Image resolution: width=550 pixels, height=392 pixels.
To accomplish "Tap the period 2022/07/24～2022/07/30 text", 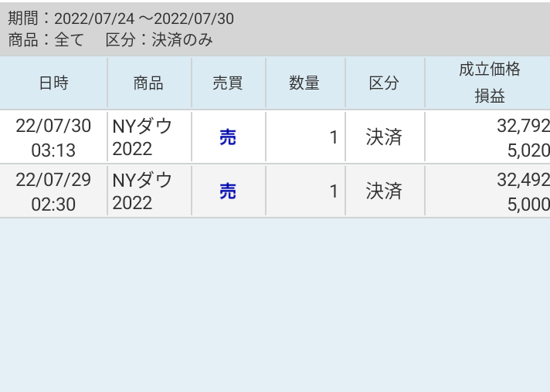I will pos(144,19).
